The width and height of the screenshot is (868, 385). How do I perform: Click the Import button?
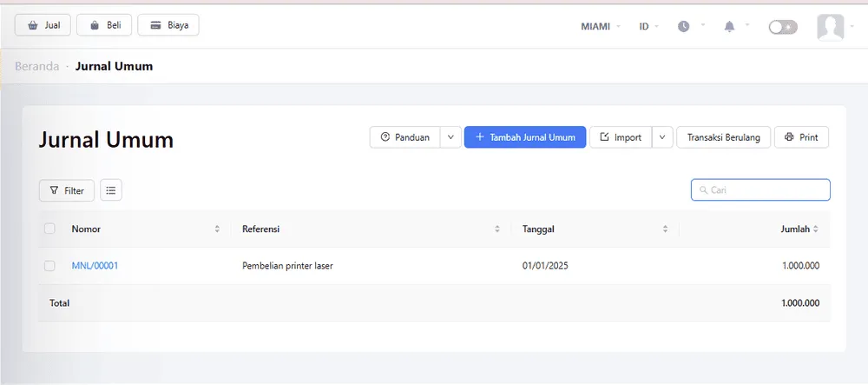[x=621, y=137]
